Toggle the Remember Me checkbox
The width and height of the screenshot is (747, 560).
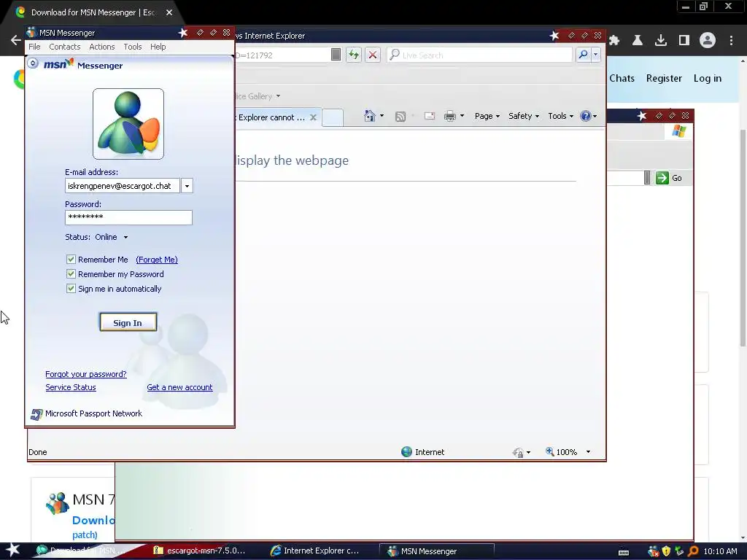pyautogui.click(x=71, y=260)
